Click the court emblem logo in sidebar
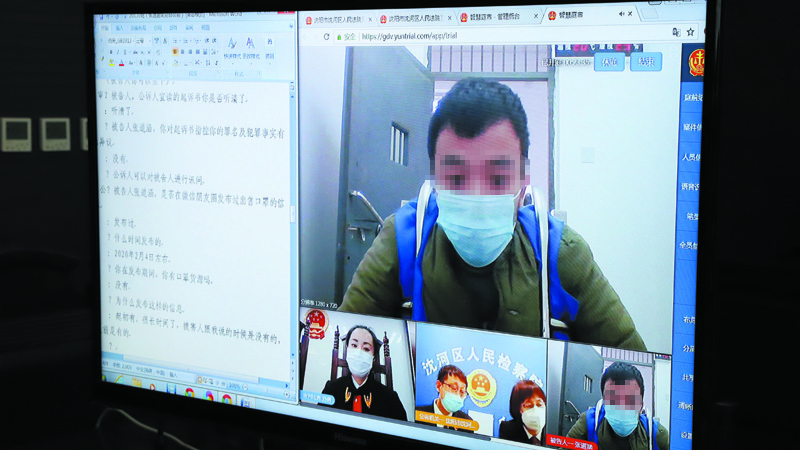 [696, 62]
